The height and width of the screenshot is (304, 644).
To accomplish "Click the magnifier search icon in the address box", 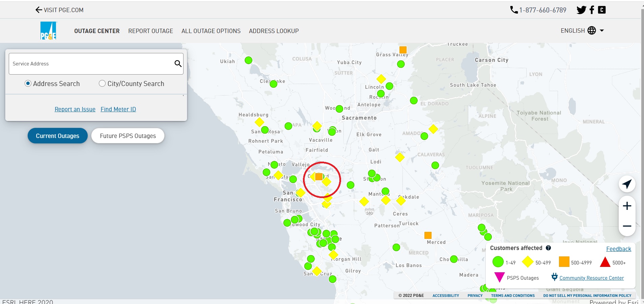I will click(178, 63).
